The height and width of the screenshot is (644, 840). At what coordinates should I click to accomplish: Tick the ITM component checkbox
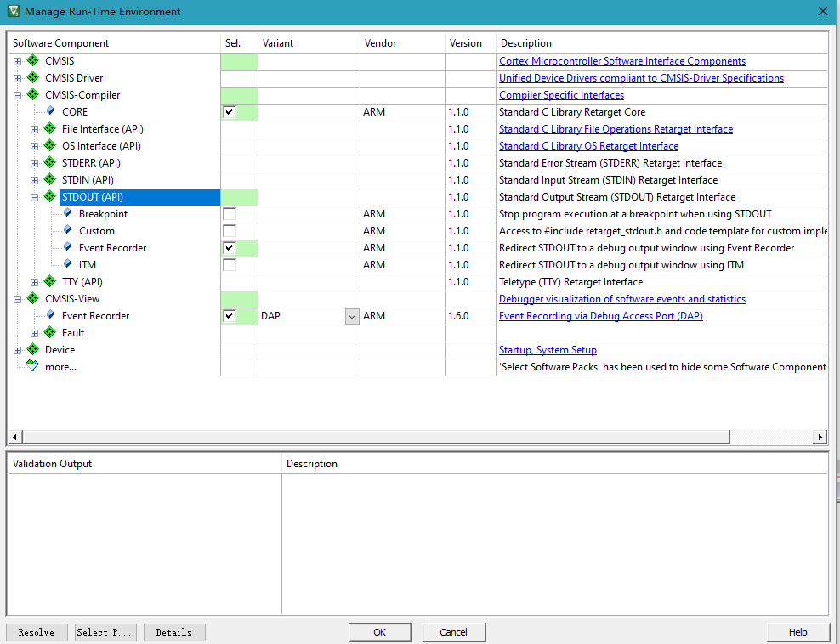click(229, 265)
